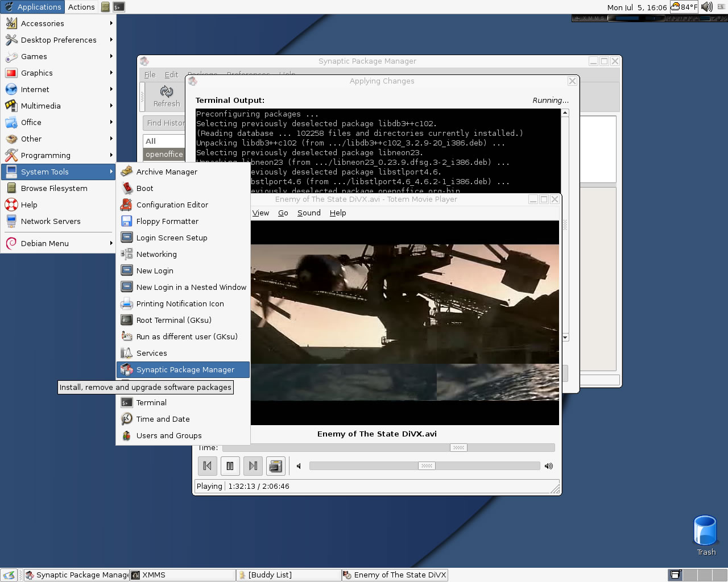Open the Help menu in Totem
Screen dimensions: 728x582
click(338, 213)
